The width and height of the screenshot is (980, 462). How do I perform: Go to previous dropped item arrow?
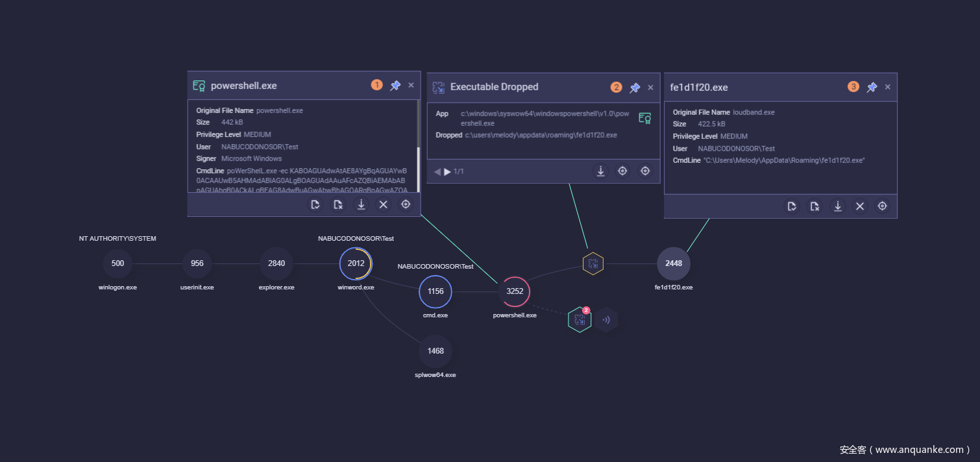pyautogui.click(x=437, y=172)
